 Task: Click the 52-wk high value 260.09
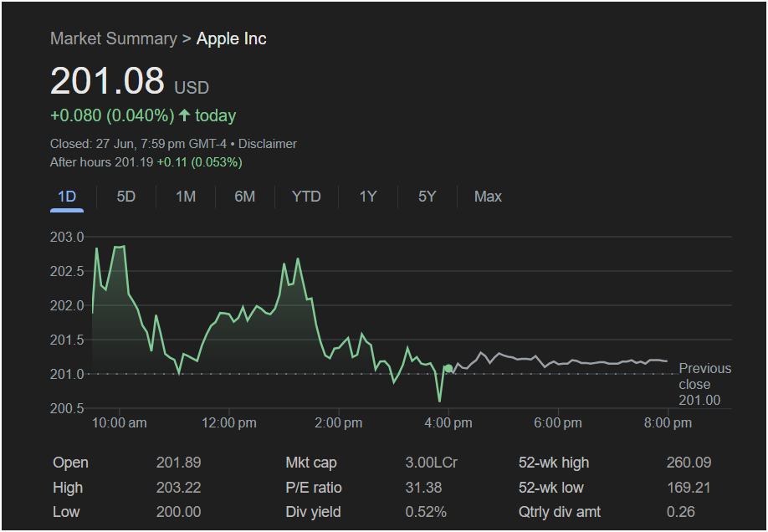point(689,463)
